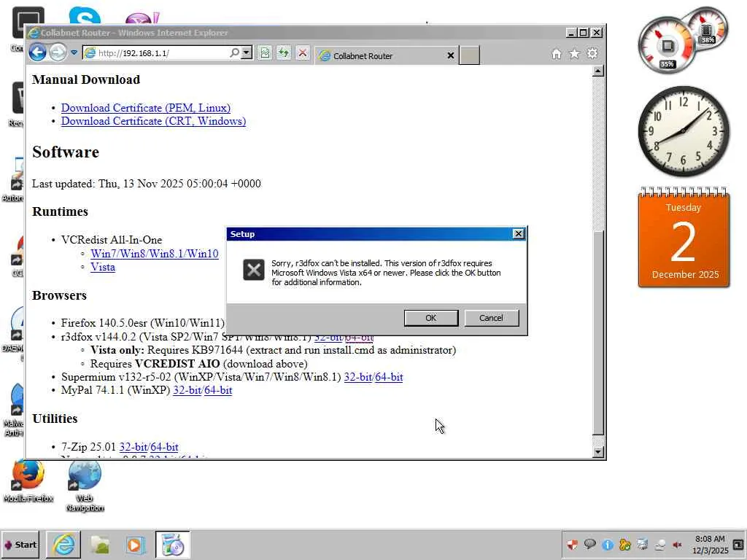Download MyPal 64-bit
The height and width of the screenshot is (560, 747).
coord(217,391)
